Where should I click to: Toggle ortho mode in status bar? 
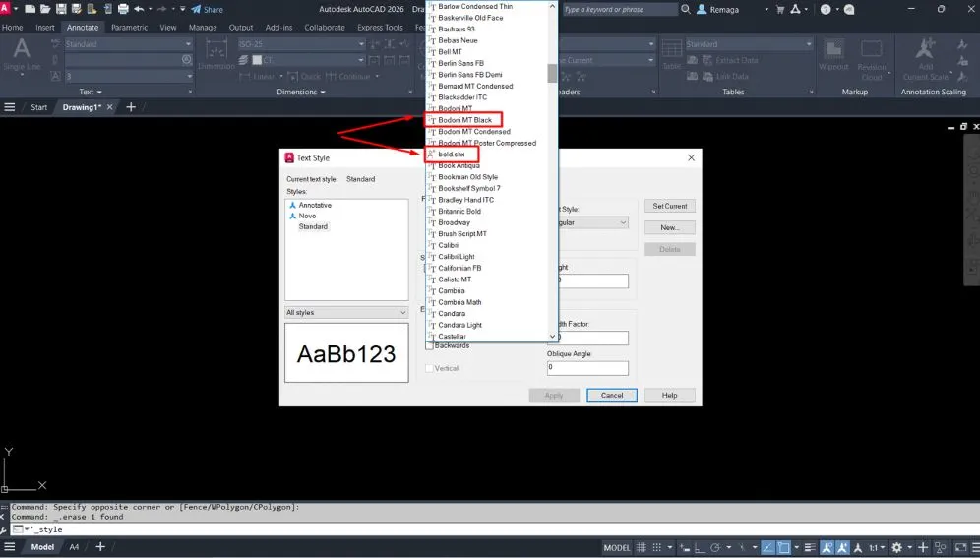(701, 548)
